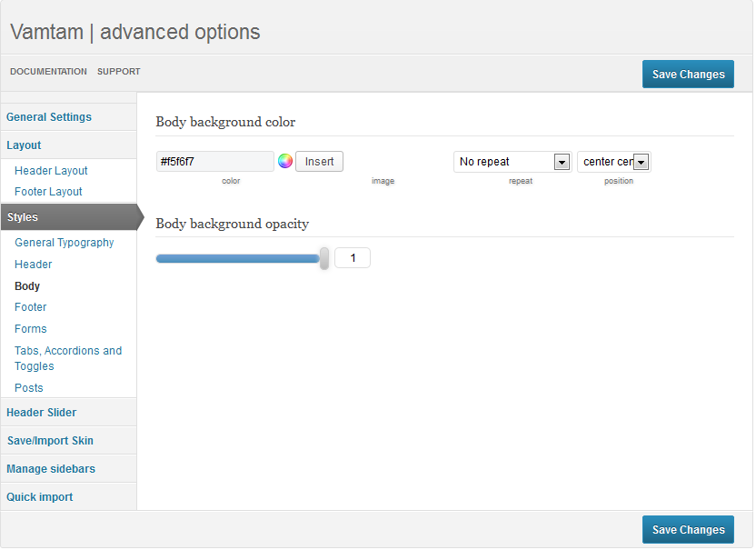The image size is (756, 550).
Task: Click the opacity slider handle
Action: [324, 258]
